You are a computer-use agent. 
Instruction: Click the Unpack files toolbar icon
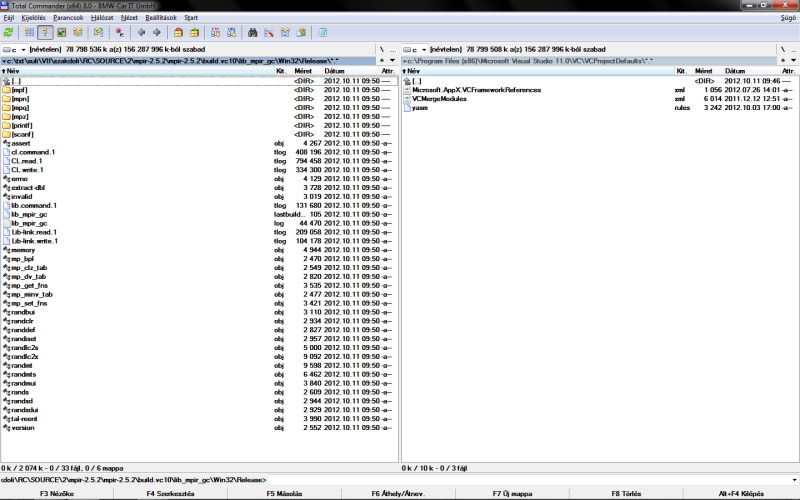coord(194,32)
